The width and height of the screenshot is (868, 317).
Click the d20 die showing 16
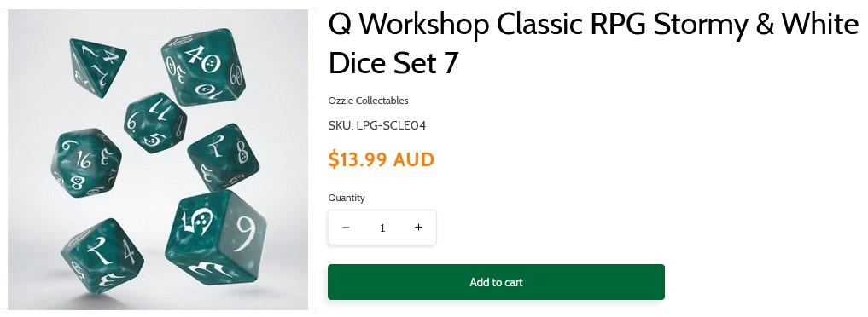pos(86,163)
